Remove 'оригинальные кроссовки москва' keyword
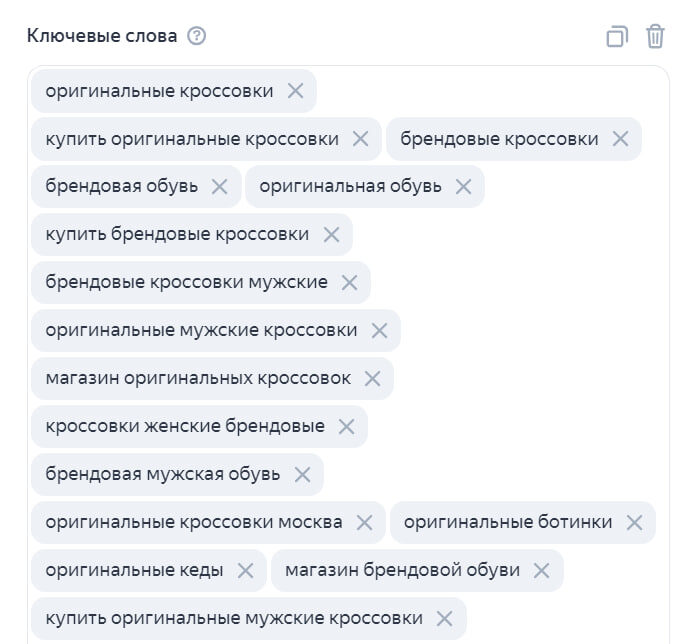This screenshot has width=688, height=644. [x=364, y=522]
